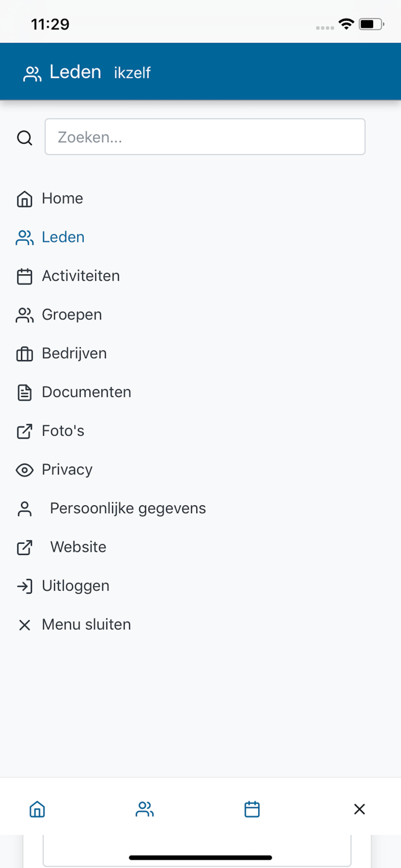401x868 pixels.
Task: Focus the Zoeken search field
Action: point(205,137)
